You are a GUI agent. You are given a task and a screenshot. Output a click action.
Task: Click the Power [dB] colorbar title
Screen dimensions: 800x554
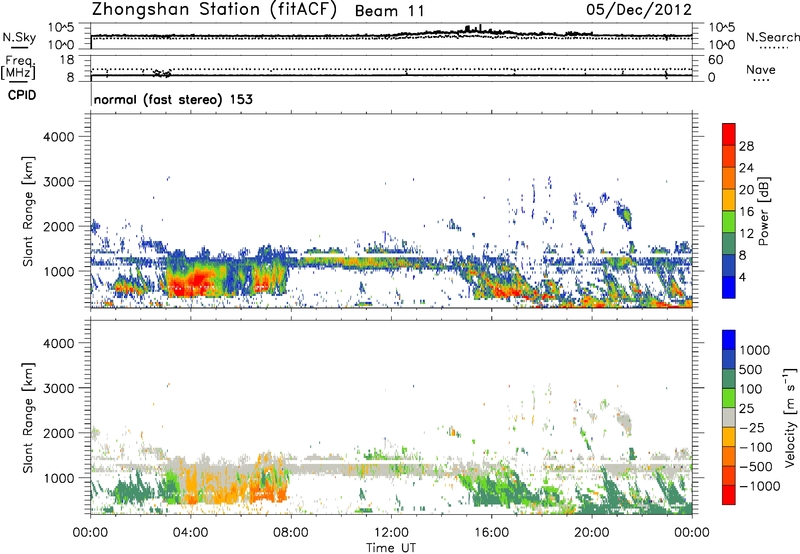pos(763,211)
